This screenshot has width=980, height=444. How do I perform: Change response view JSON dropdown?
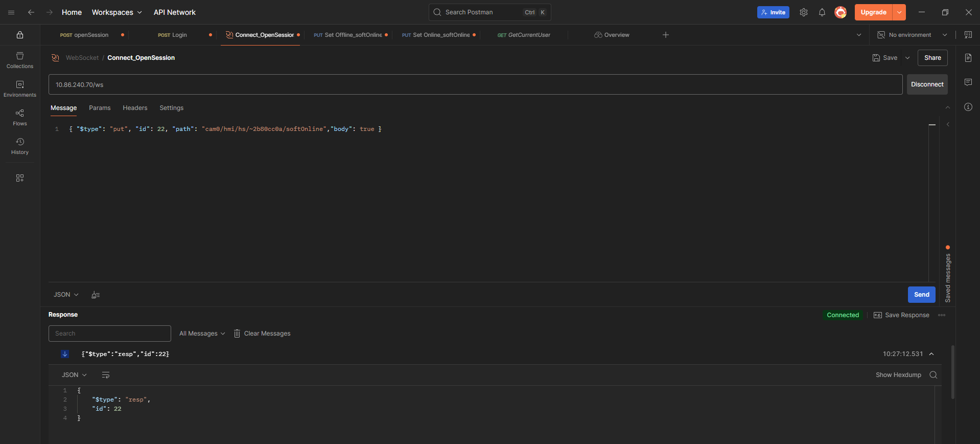[x=74, y=375]
